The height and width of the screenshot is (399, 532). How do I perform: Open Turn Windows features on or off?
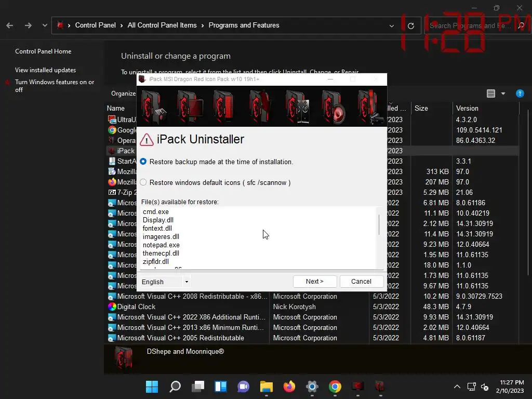[54, 86]
